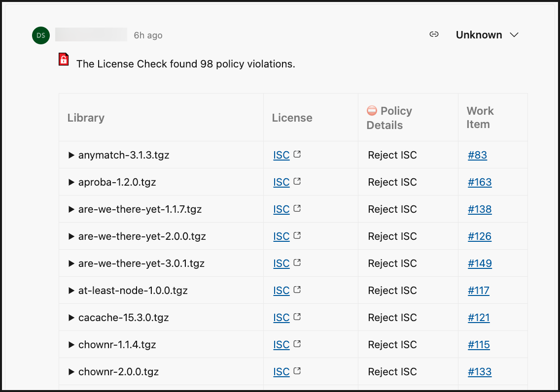
Task: Expand the aproba-1.2.0.tgz library details
Action: [71, 182]
